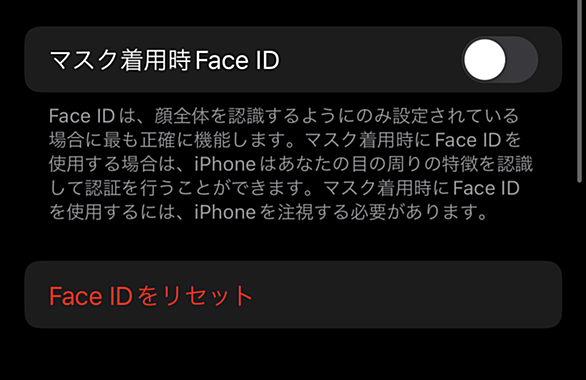Click the description line starting 'Face ID は、顔全体'
This screenshot has width=586, height=380.
pos(284,116)
